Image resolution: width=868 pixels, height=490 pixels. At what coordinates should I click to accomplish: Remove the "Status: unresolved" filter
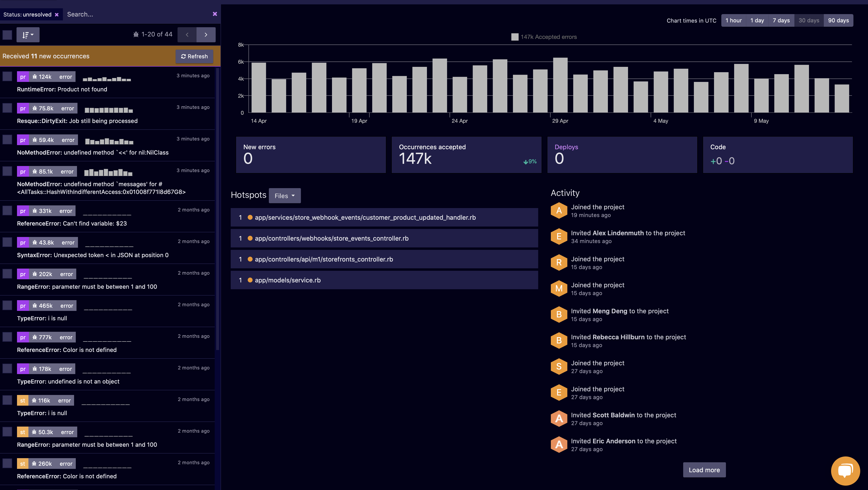tap(57, 14)
